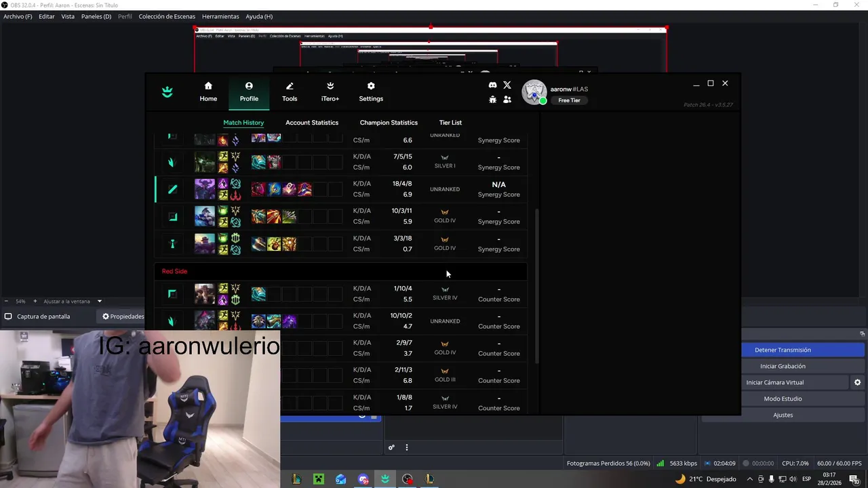Screen dimensions: 868x488
Task: Switch to Tier List tab
Action: coord(450,123)
